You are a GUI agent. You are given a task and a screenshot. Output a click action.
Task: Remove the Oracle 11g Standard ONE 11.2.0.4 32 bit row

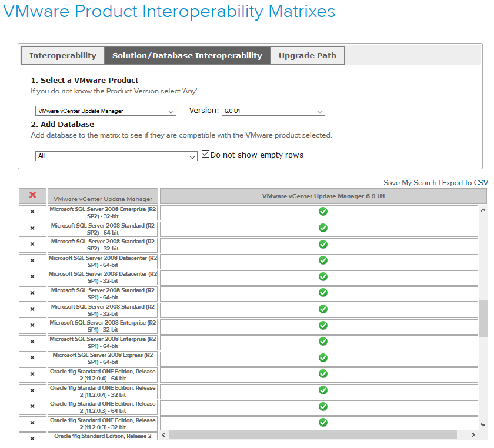[x=32, y=390]
